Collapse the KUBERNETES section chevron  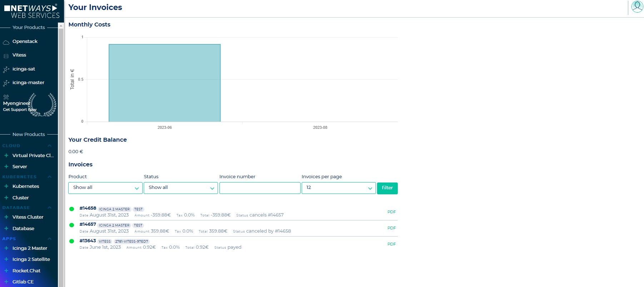tap(50, 177)
